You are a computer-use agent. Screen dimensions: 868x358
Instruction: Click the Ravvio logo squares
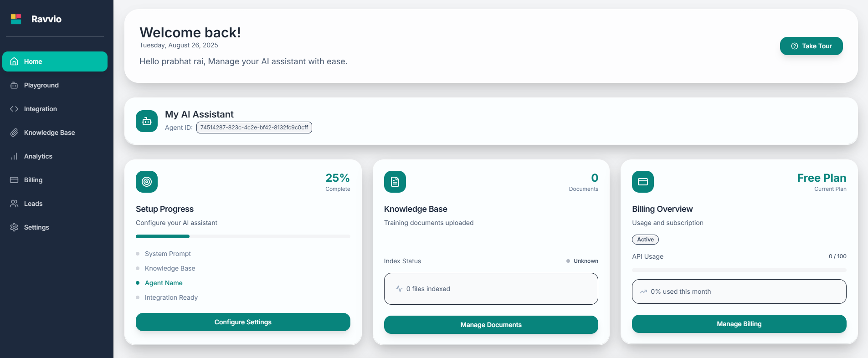[16, 19]
